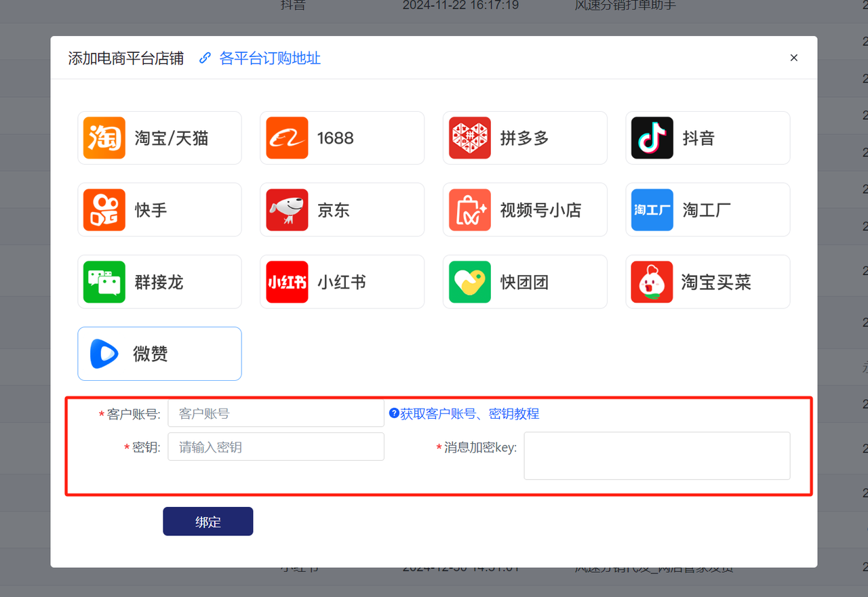
Task: Focus the 消息加密key text area
Action: [x=656, y=455]
